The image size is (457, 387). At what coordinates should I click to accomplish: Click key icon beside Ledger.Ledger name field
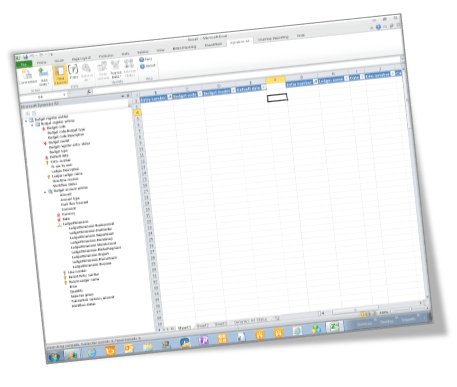[x=49, y=177]
